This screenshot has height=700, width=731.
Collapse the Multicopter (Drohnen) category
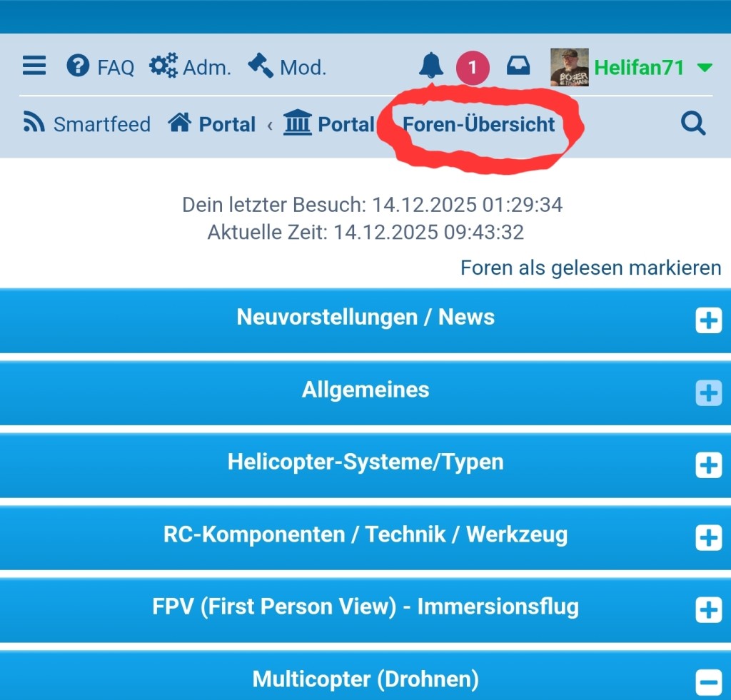(708, 682)
